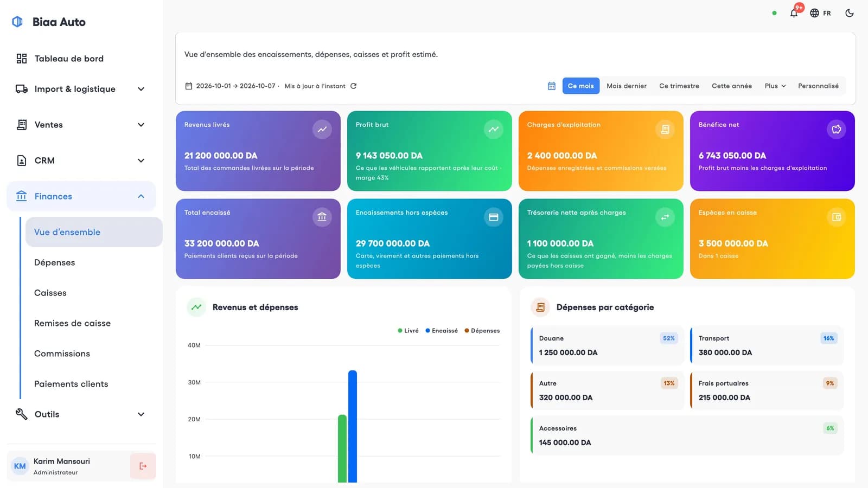This screenshot has width=868, height=488.
Task: Open Paiements clients page
Action: tap(94, 384)
